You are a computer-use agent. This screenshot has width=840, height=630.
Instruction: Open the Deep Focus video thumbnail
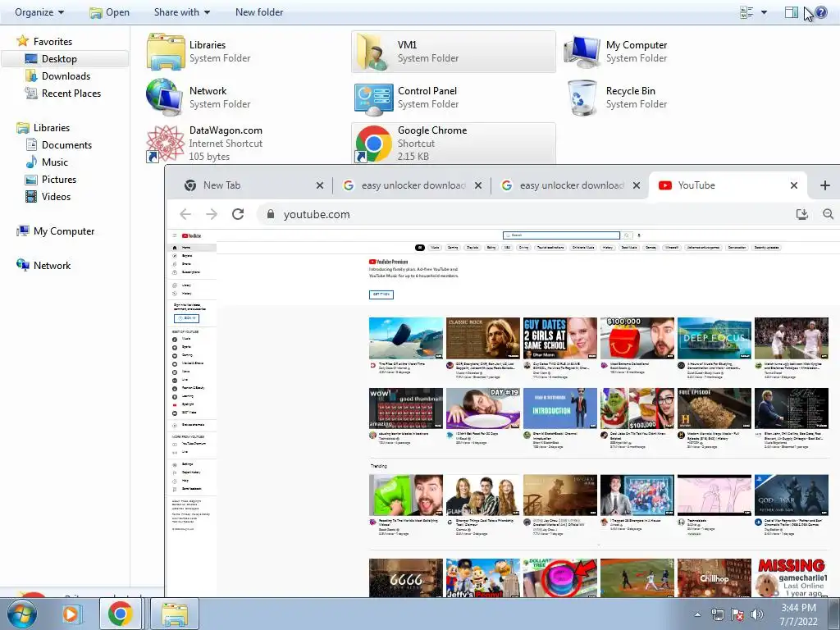click(x=714, y=338)
